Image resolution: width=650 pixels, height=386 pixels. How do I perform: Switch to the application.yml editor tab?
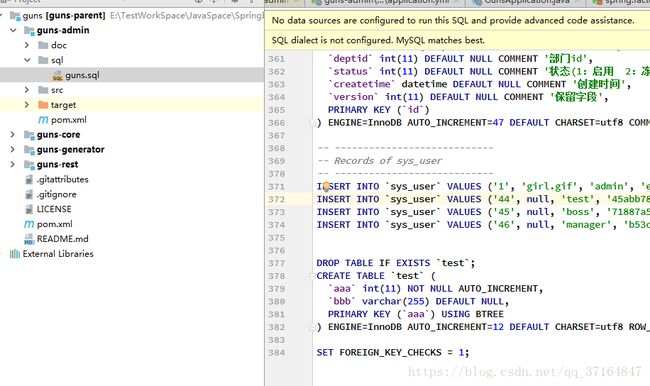(385, 2)
